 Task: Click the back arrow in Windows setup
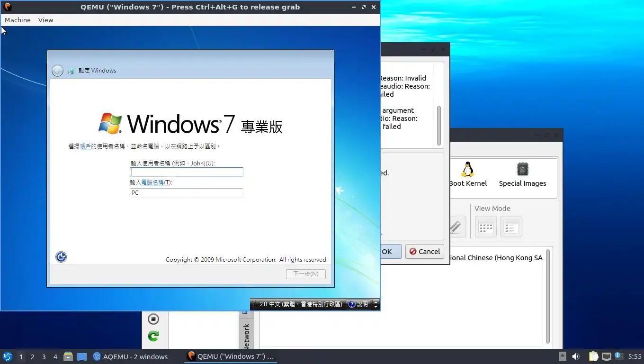pyautogui.click(x=57, y=71)
